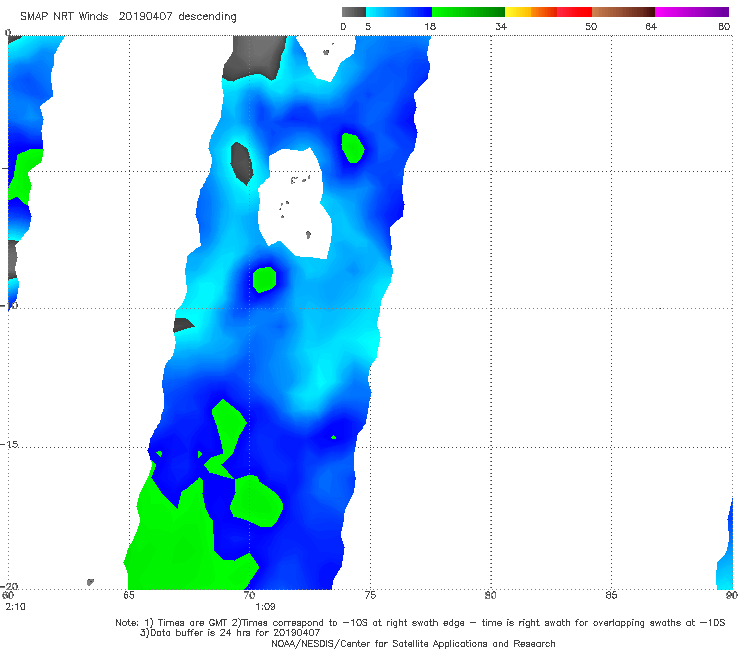Click the green 18-34 segment of the color bar
The image size is (740, 650).
[x=468, y=12]
